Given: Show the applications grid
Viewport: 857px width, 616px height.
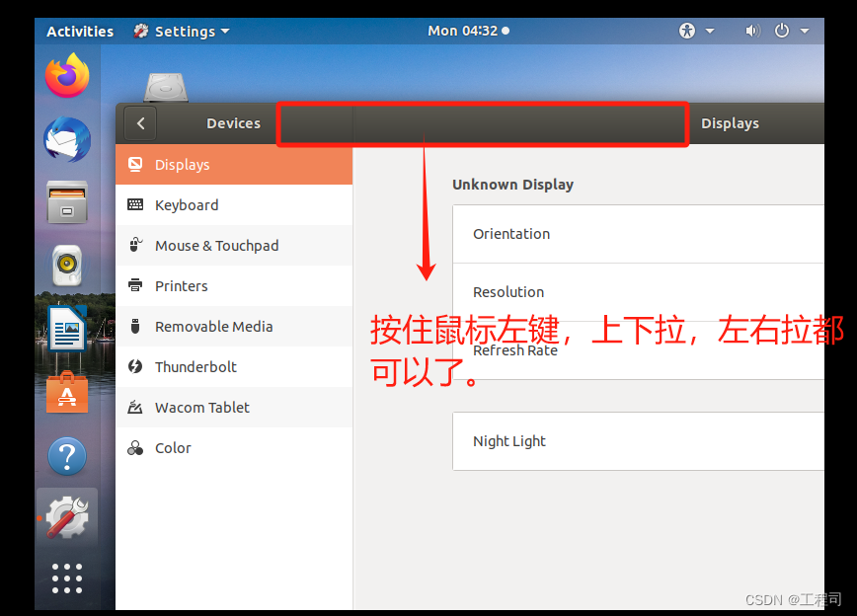Looking at the screenshot, I should pos(66,578).
